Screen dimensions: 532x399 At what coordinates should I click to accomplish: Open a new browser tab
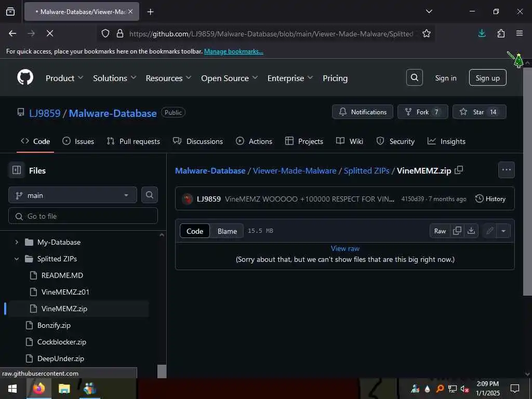[150, 12]
